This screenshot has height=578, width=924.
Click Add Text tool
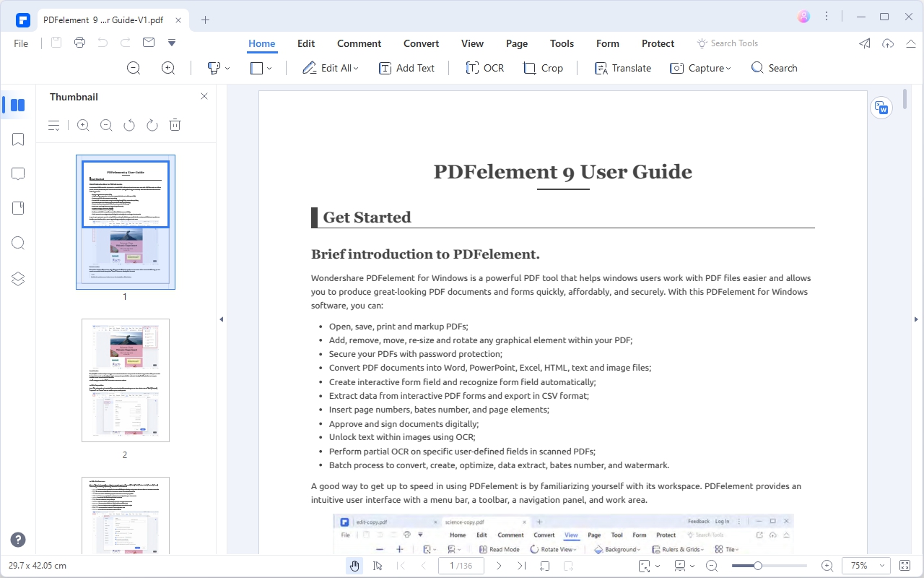(406, 68)
